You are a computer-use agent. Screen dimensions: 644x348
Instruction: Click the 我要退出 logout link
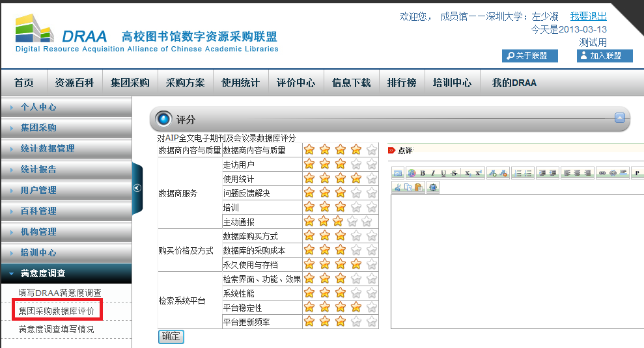588,16
